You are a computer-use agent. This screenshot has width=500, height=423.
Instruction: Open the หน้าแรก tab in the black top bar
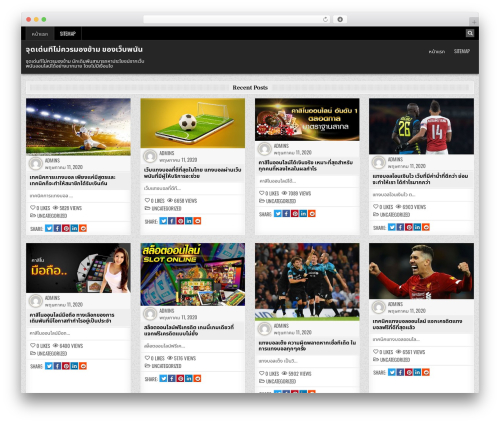tap(40, 34)
